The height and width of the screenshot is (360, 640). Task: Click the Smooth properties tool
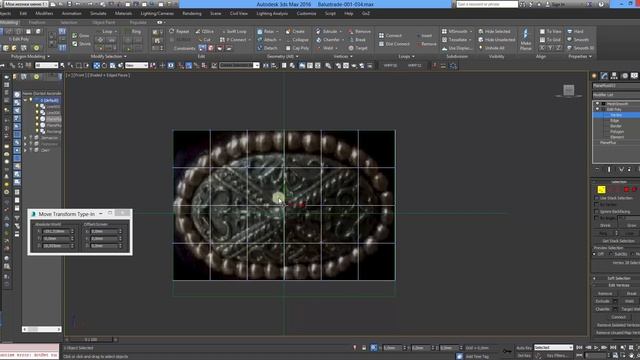(x=578, y=40)
